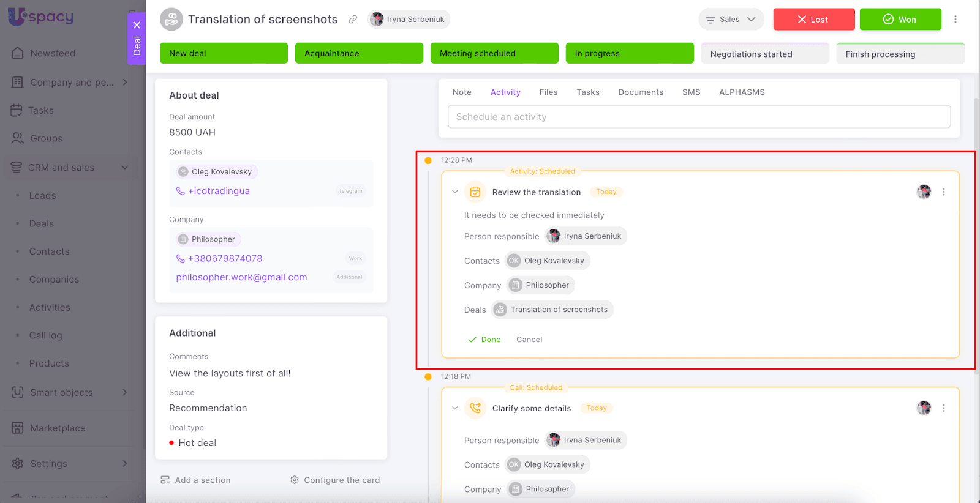Click the calendar icon on Review the translation

coord(475,192)
